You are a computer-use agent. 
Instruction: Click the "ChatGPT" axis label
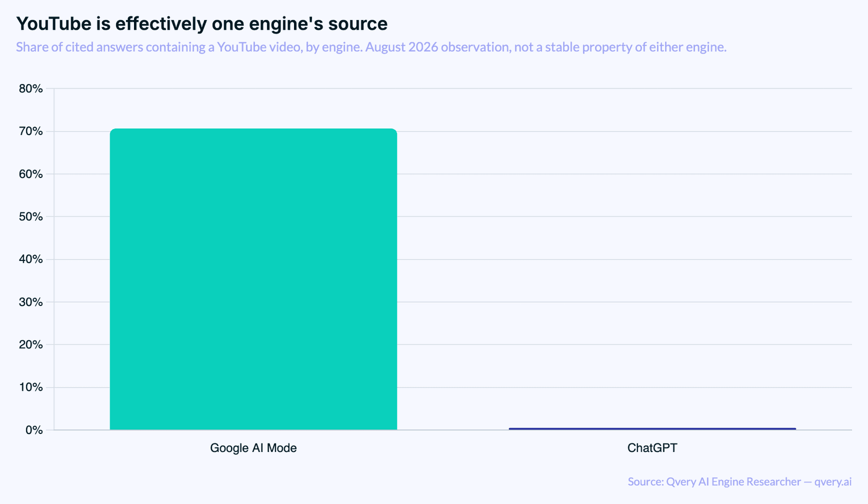[652, 448]
